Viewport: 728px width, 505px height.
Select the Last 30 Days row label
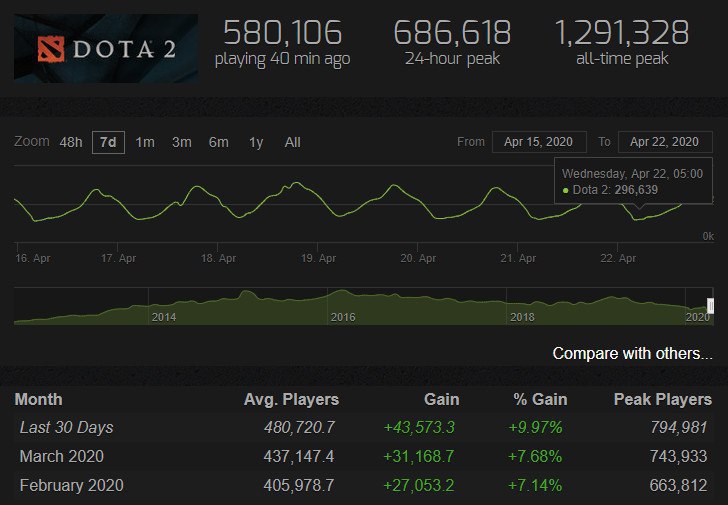click(66, 427)
